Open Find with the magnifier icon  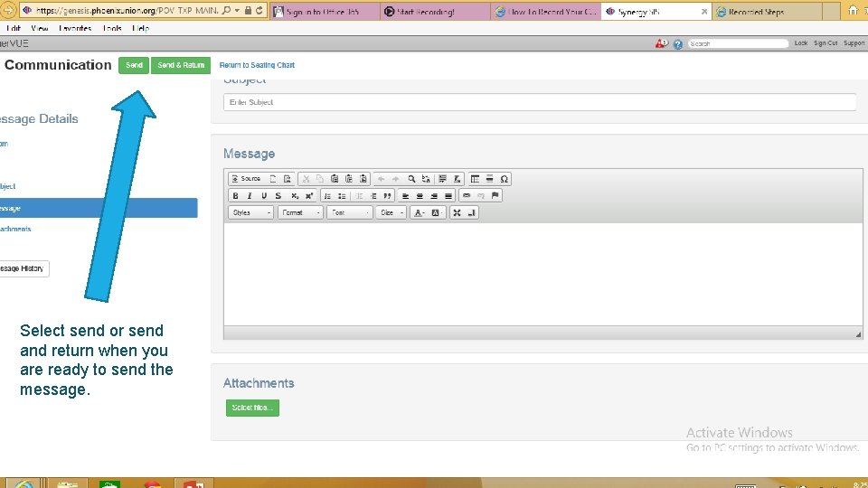point(411,179)
